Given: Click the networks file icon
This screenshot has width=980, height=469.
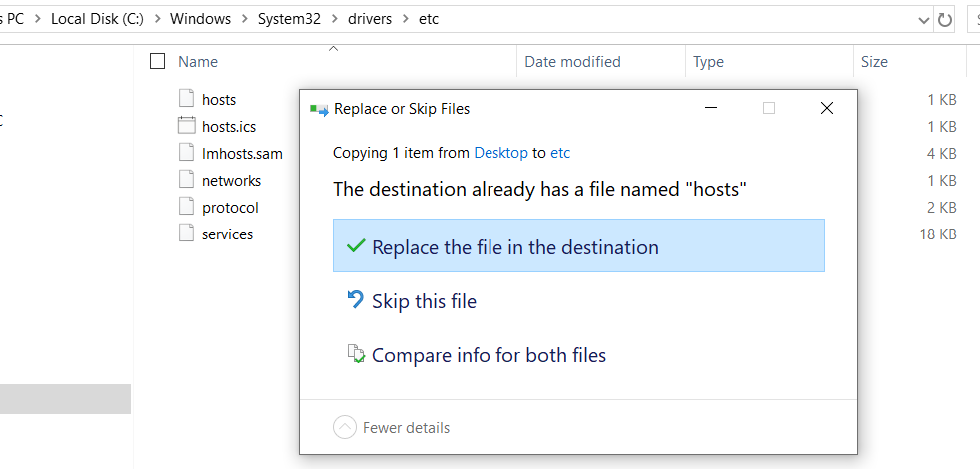Looking at the screenshot, I should coord(186,180).
